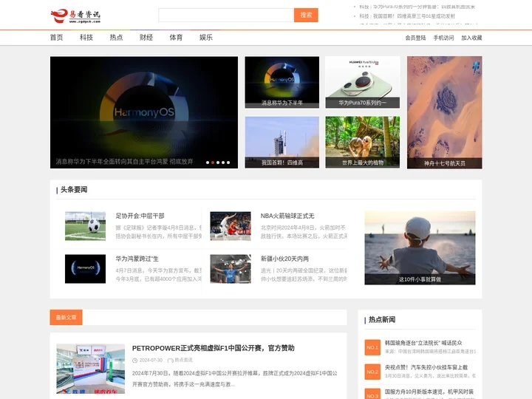This screenshot has height=399, width=532.
Task: Click the 易看资讯 site logo
Action: click(x=75, y=16)
